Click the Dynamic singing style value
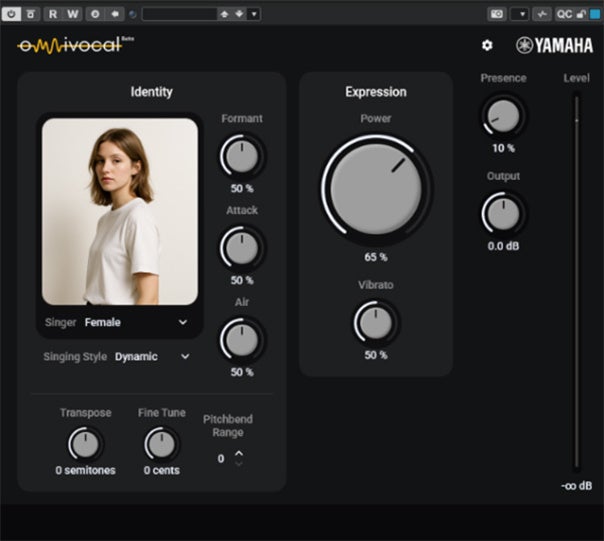 click(x=136, y=357)
